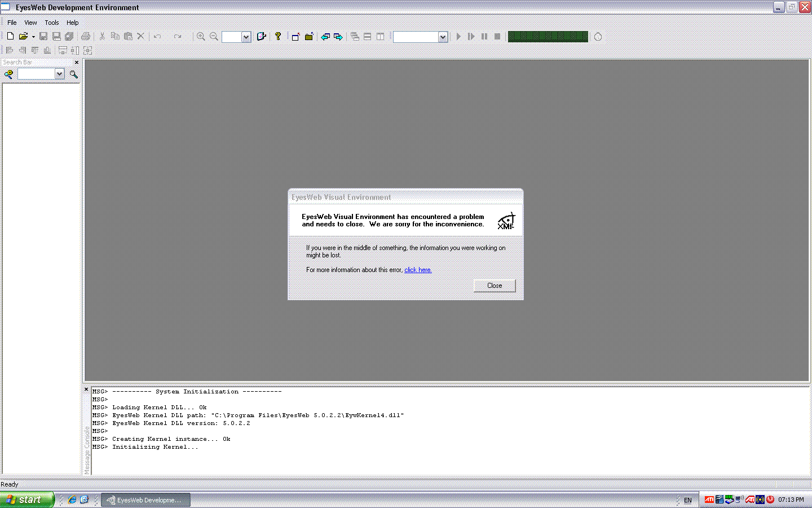Open the View menu
Image resolution: width=812 pixels, height=508 pixels.
pyautogui.click(x=30, y=23)
